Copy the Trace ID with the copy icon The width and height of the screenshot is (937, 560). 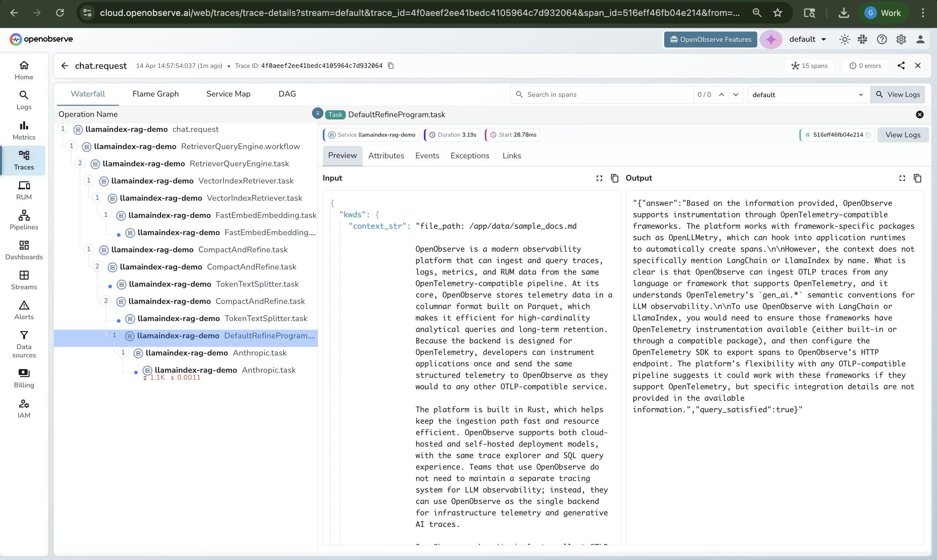point(391,65)
